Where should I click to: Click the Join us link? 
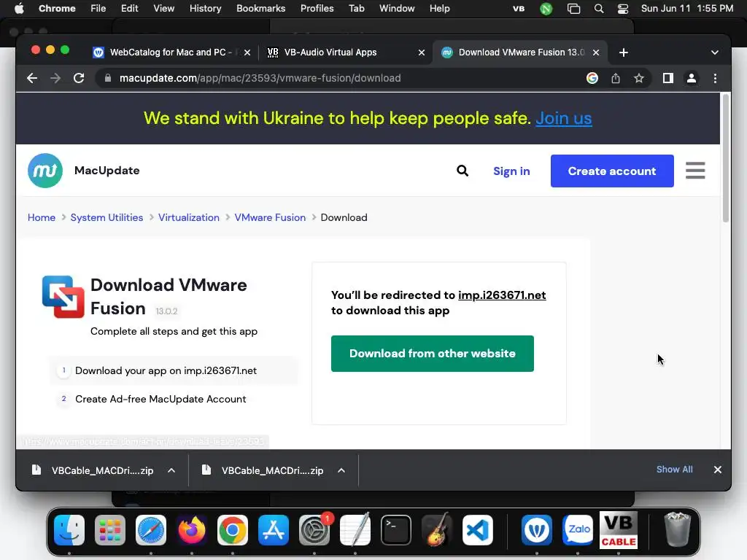click(x=564, y=118)
